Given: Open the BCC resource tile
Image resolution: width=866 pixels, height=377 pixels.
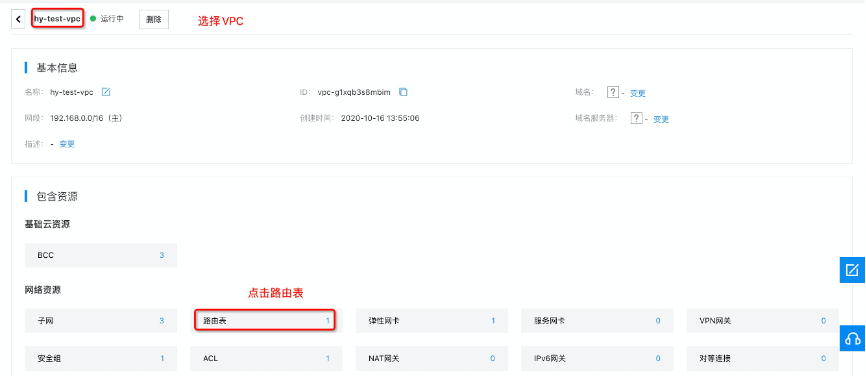Looking at the screenshot, I should tap(101, 256).
